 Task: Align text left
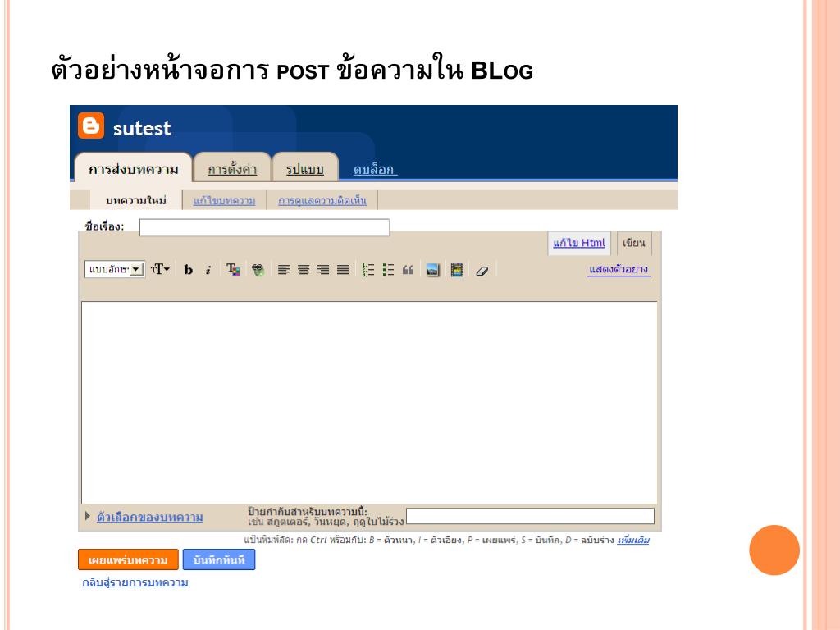(284, 270)
